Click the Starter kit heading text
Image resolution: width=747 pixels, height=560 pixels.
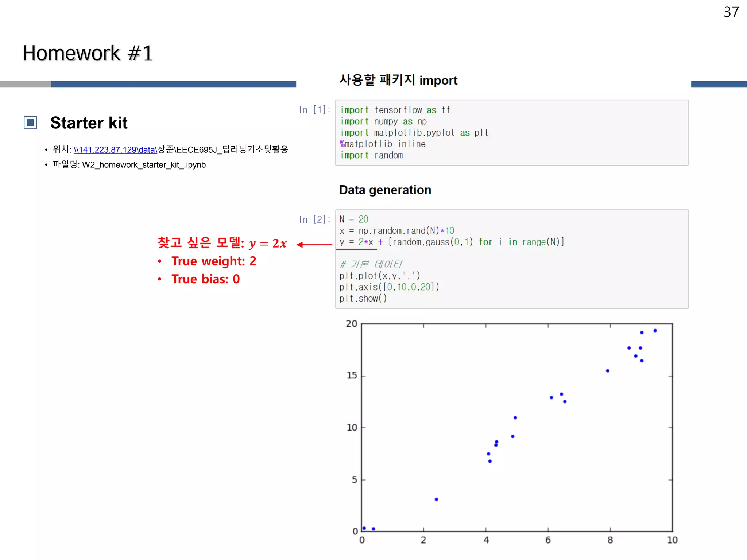point(89,123)
